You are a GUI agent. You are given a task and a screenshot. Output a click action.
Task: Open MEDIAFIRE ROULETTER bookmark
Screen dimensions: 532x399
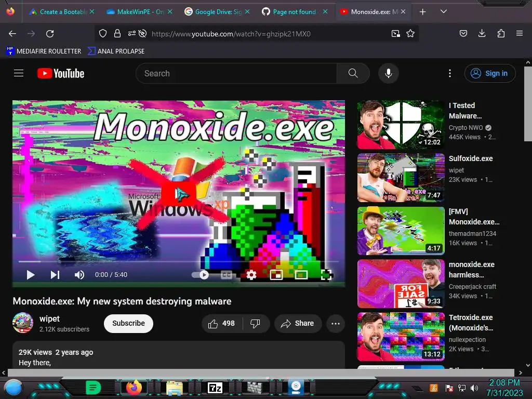click(44, 51)
